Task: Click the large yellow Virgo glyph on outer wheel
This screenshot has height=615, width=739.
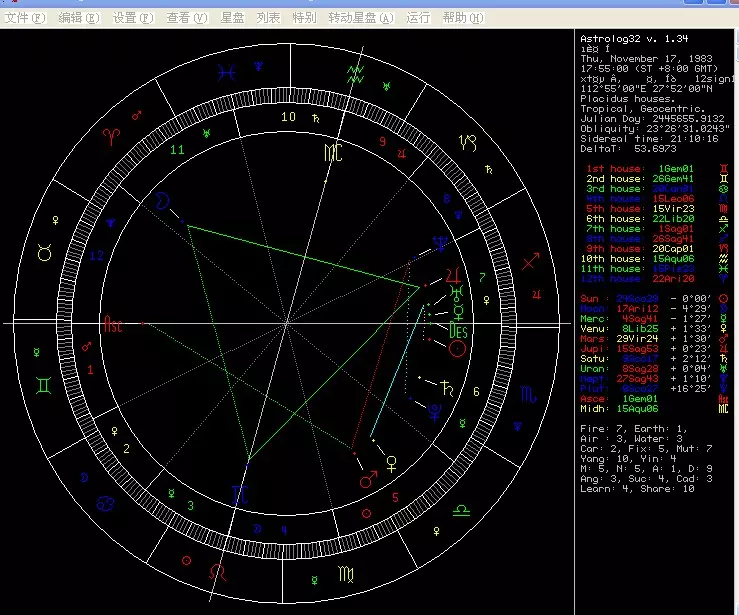Action: [346, 574]
